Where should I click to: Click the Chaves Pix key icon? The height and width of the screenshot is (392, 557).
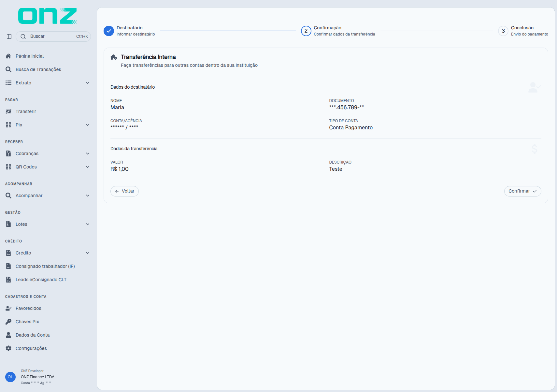[8, 322]
